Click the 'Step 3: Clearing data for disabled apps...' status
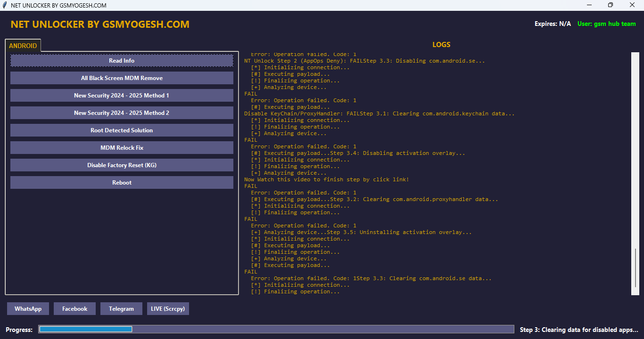Screen dimensions: 644x339 (x=579, y=330)
